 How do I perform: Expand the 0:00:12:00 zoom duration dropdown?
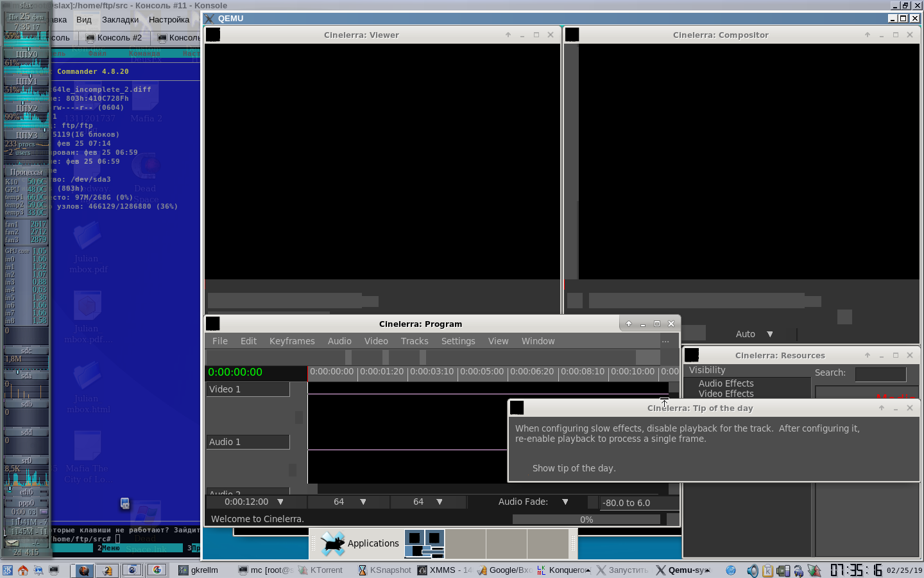click(280, 502)
